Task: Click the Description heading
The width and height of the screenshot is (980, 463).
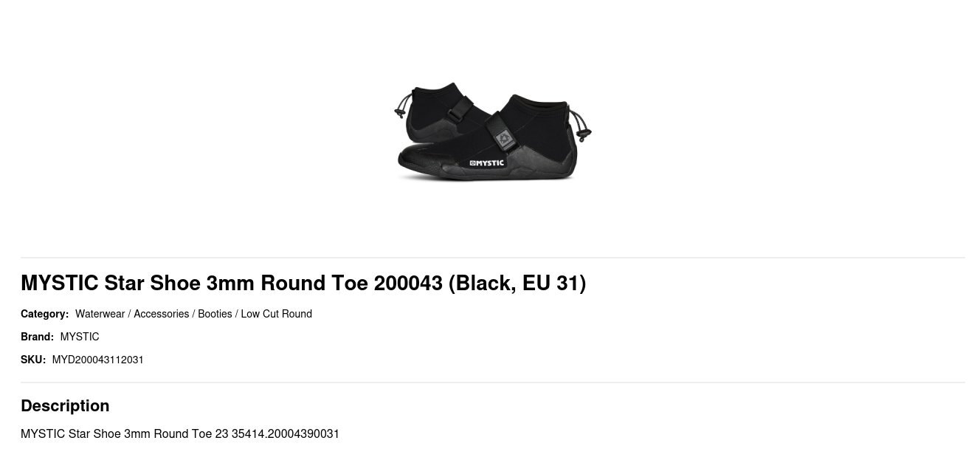Action: [x=65, y=405]
